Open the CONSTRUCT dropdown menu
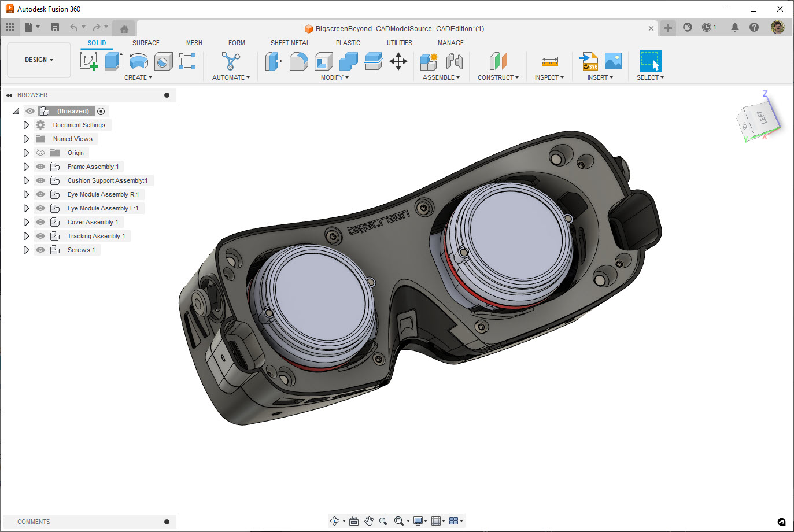Screen dimensions: 794x532 tap(498, 77)
